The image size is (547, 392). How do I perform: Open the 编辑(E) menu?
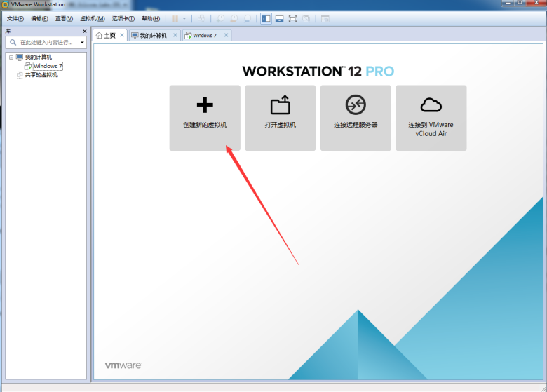(39, 19)
